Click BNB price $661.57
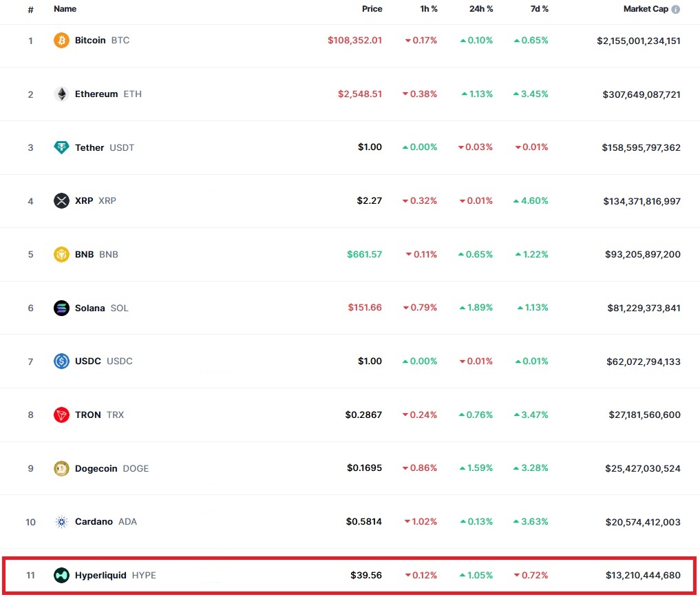Image resolution: width=700 pixels, height=597 pixels. pyautogui.click(x=365, y=254)
